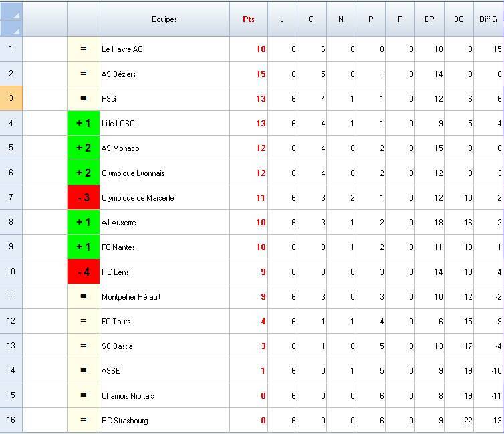504x434 pixels.
Task: Click the green +2 cell for Olympique Lyonnais
Action: tap(84, 173)
